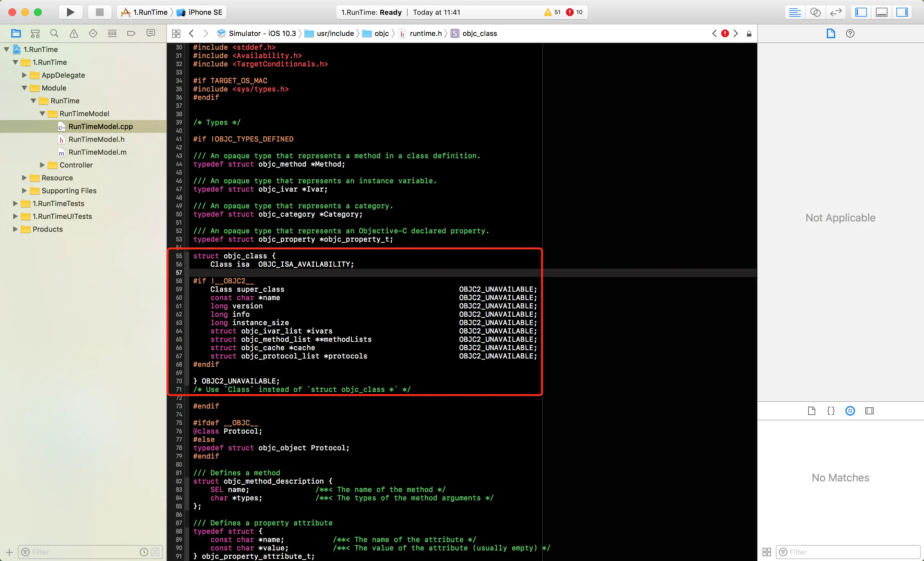Image resolution: width=924 pixels, height=561 pixels.
Task: Click runtime.h breadcrumb segment
Action: click(x=420, y=33)
